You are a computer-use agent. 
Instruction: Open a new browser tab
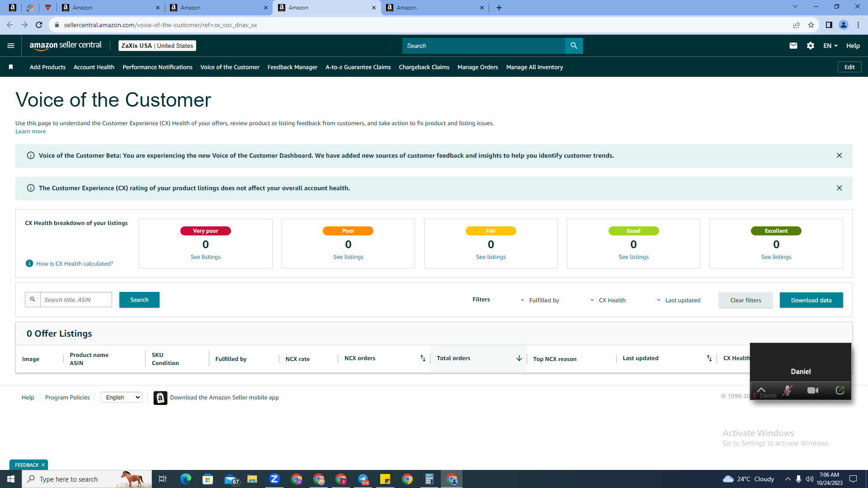pos(499,8)
